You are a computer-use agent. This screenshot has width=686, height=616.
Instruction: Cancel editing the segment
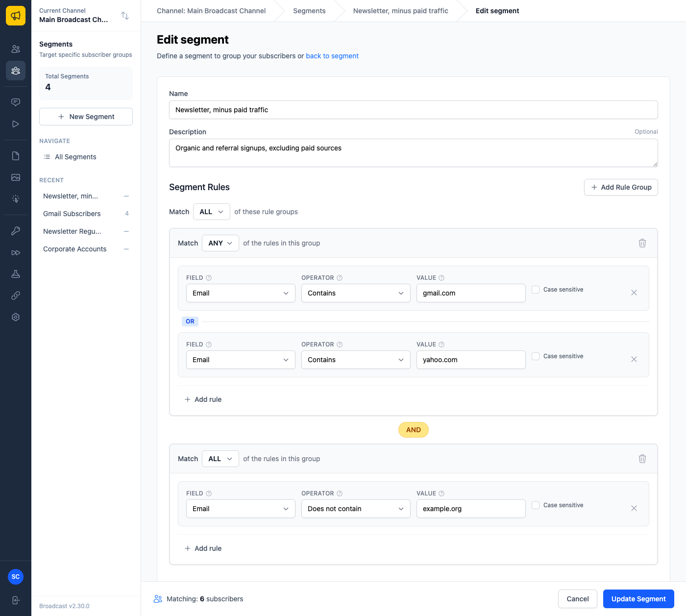(x=578, y=599)
